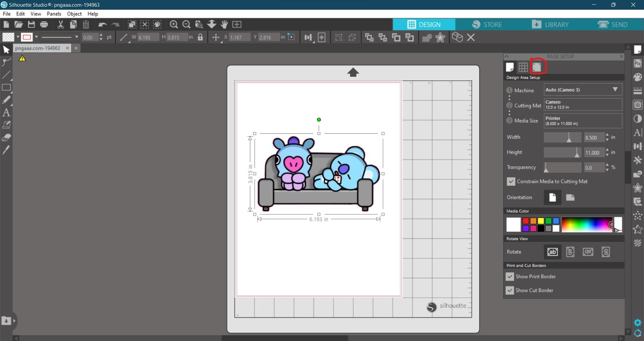The width and height of the screenshot is (644, 341).
Task: Pick the red media color swatch
Action: coord(526,221)
